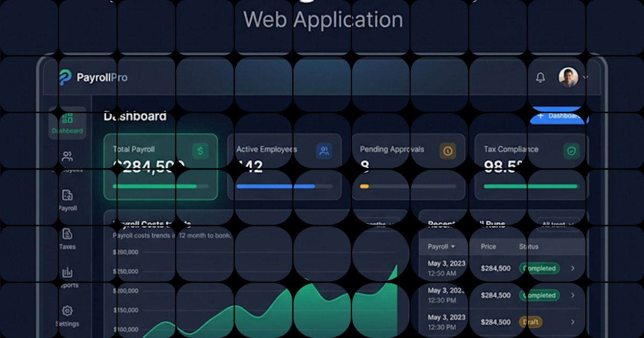Click the Dashboard page heading

click(x=135, y=116)
